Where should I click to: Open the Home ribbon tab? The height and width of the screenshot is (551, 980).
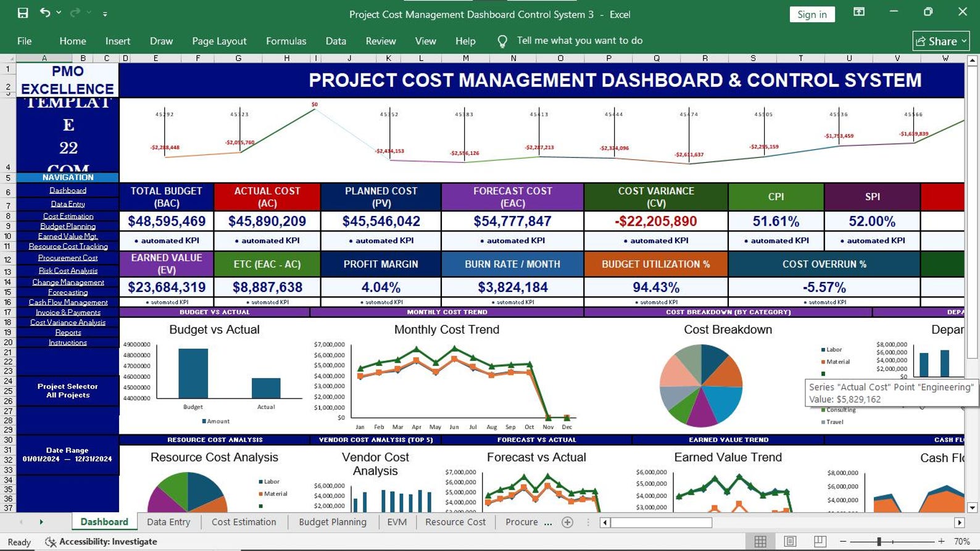tap(73, 41)
